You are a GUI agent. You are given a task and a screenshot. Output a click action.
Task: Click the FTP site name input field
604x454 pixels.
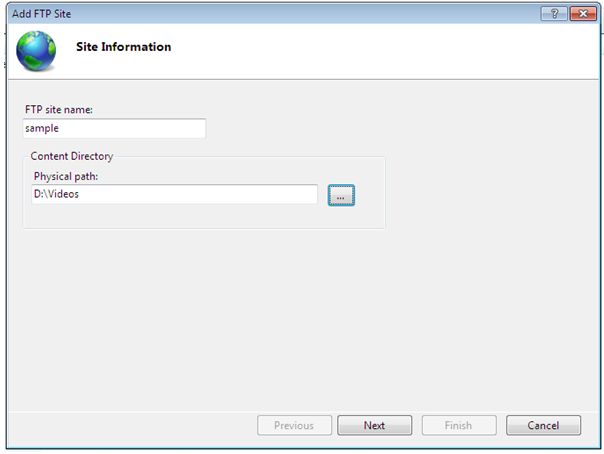[114, 128]
